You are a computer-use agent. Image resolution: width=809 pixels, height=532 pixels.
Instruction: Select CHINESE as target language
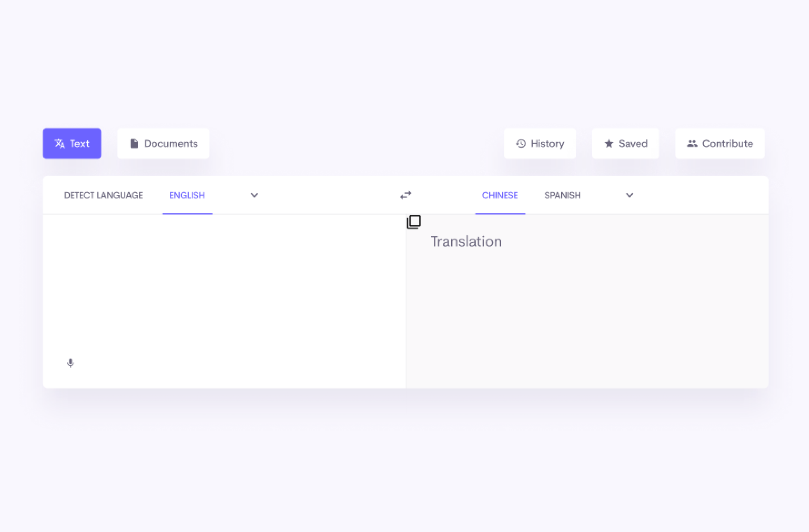pyautogui.click(x=499, y=195)
